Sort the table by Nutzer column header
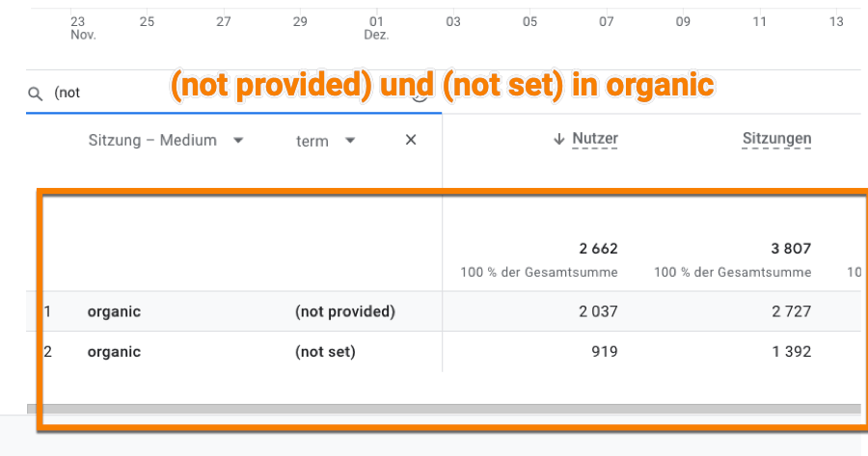Viewport: 868px width, 456px height. click(595, 140)
